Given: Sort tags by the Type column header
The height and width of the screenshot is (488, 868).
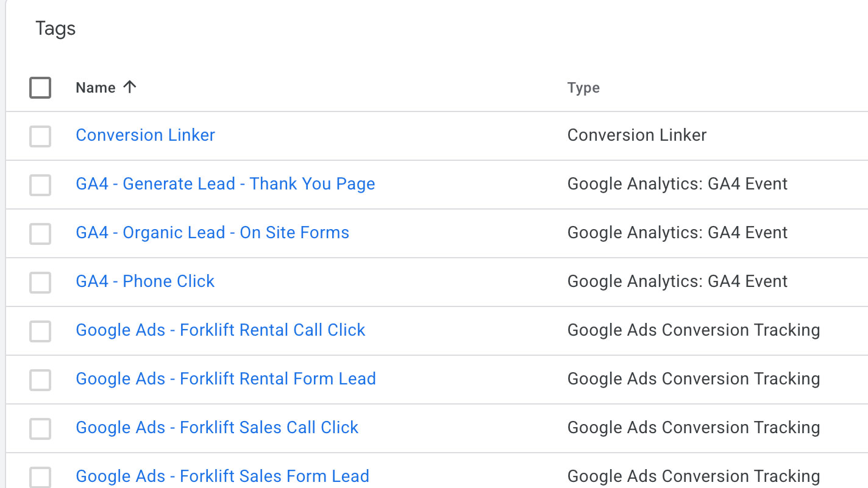Looking at the screenshot, I should 583,88.
